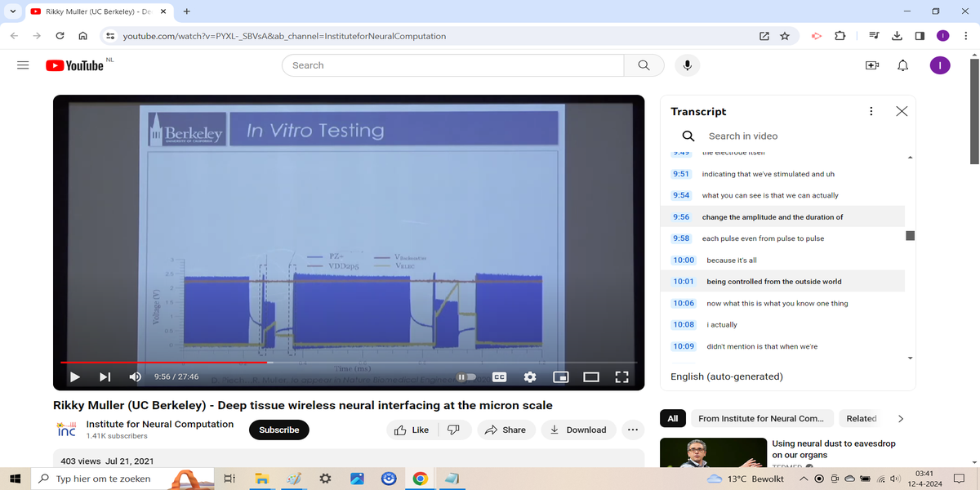
Task: Click the red video progress bar
Action: tap(163, 362)
